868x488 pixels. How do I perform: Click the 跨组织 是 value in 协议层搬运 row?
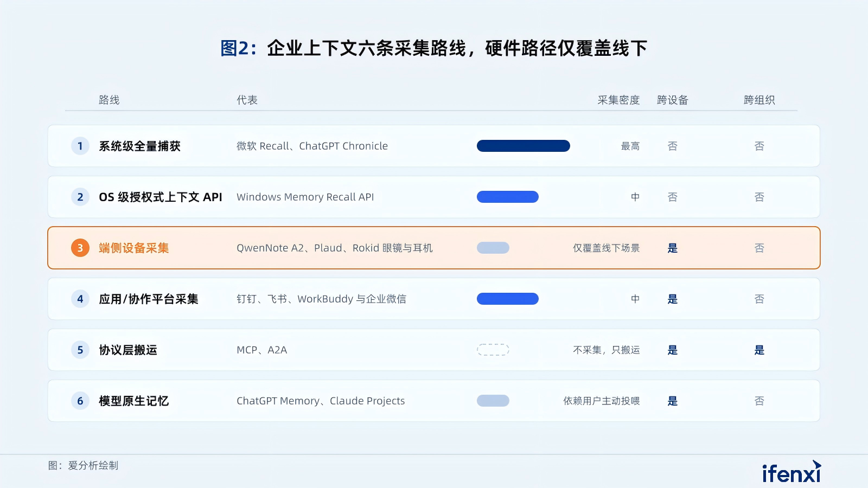point(759,350)
